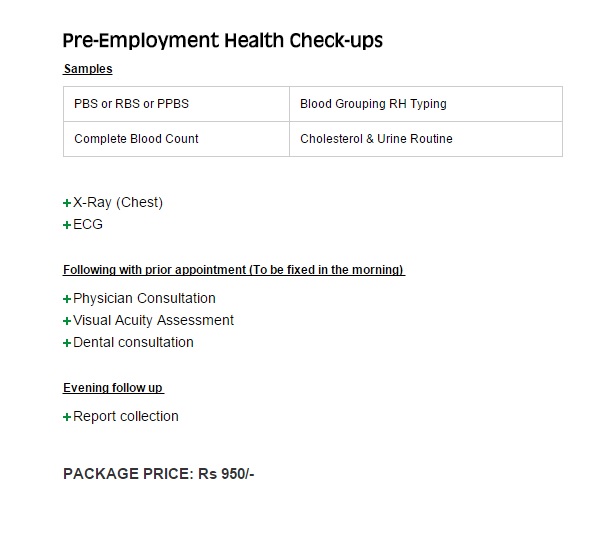Click the plus icon next to Report collection

click(67, 417)
